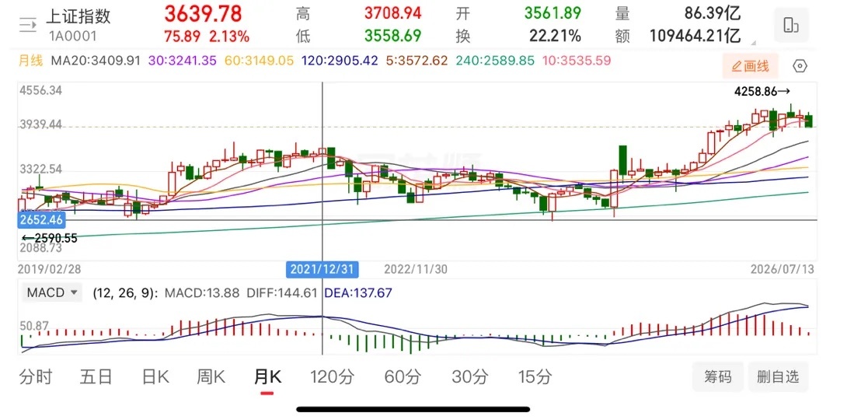Tap the 120:2905.42 moving average value

340,61
